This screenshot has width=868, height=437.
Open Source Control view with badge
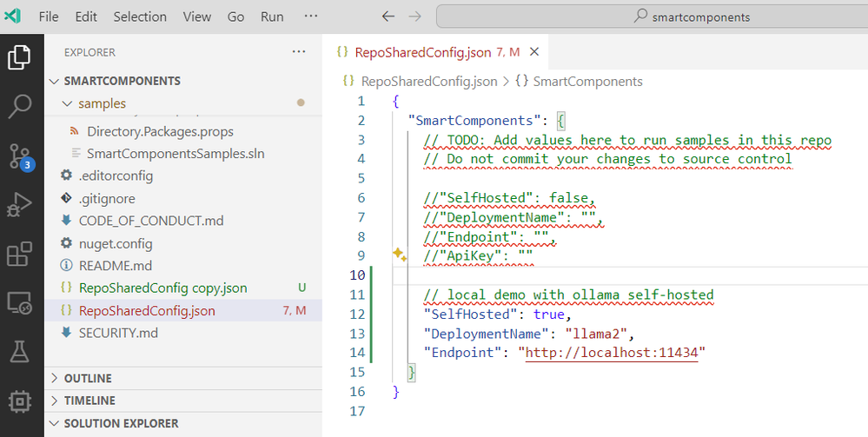(20, 156)
